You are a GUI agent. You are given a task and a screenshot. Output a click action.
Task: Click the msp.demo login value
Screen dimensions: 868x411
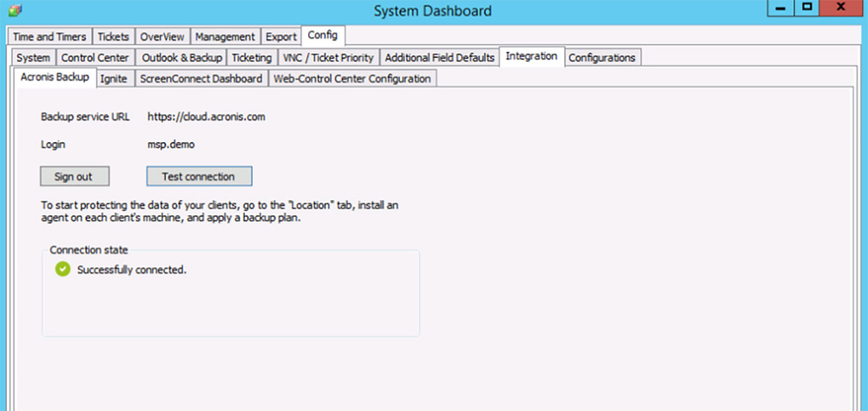coord(171,145)
